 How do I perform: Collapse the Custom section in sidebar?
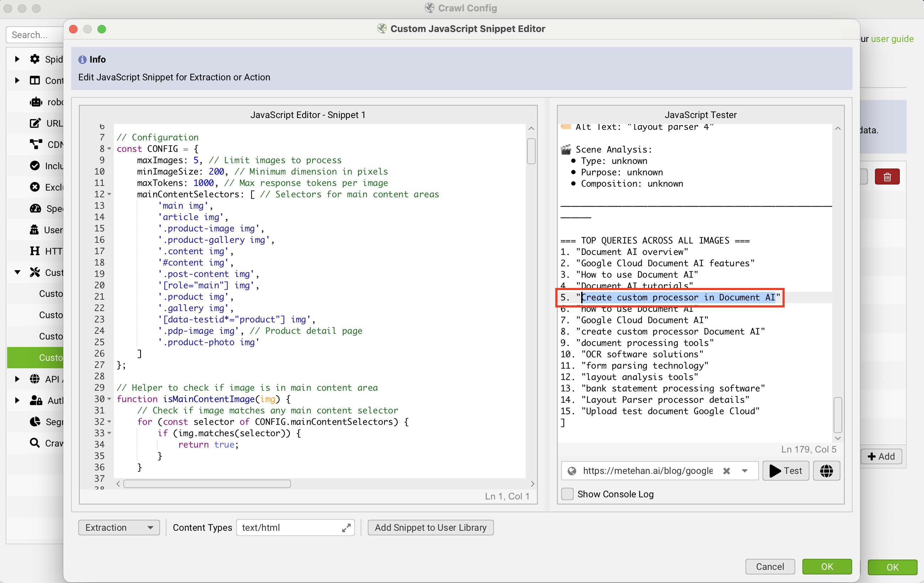click(17, 272)
